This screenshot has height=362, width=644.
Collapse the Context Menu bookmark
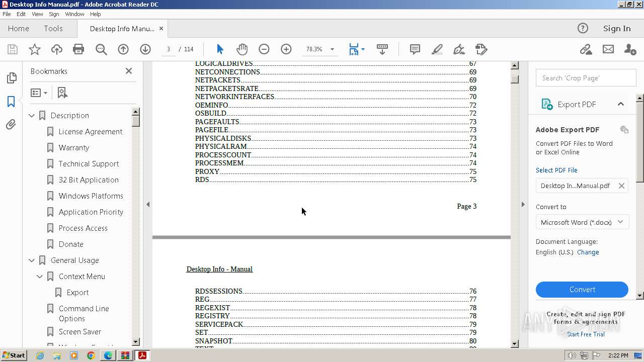(x=40, y=277)
